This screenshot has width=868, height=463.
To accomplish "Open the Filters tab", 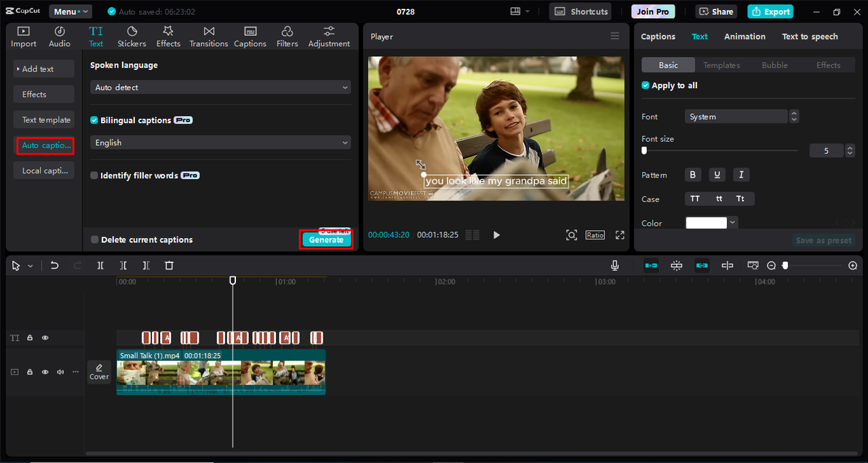I will (x=287, y=37).
